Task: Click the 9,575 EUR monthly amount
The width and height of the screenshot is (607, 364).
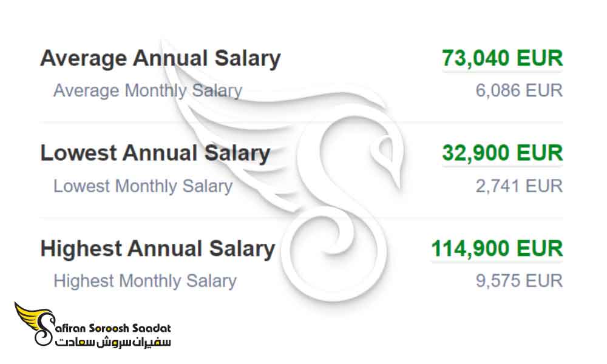Action: (x=519, y=281)
